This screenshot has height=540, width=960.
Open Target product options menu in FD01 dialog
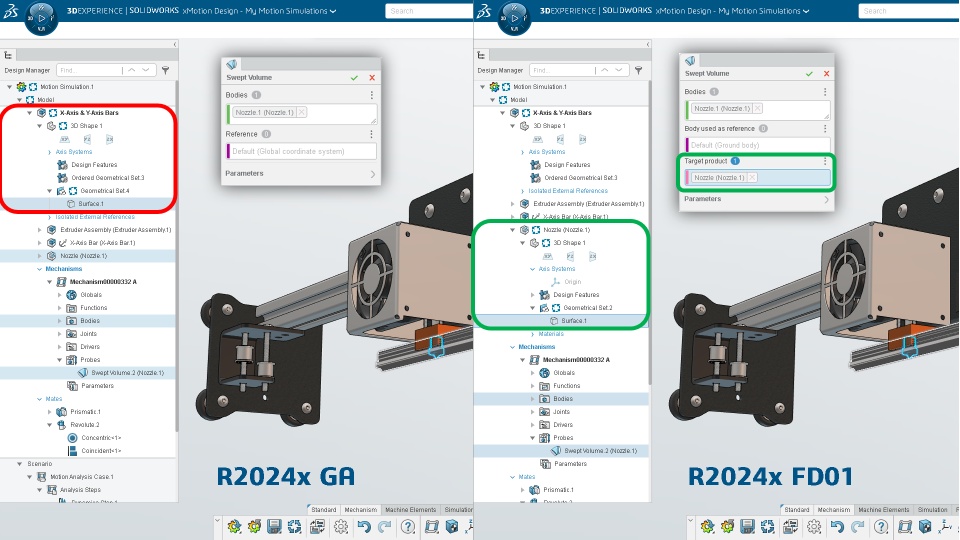click(825, 161)
